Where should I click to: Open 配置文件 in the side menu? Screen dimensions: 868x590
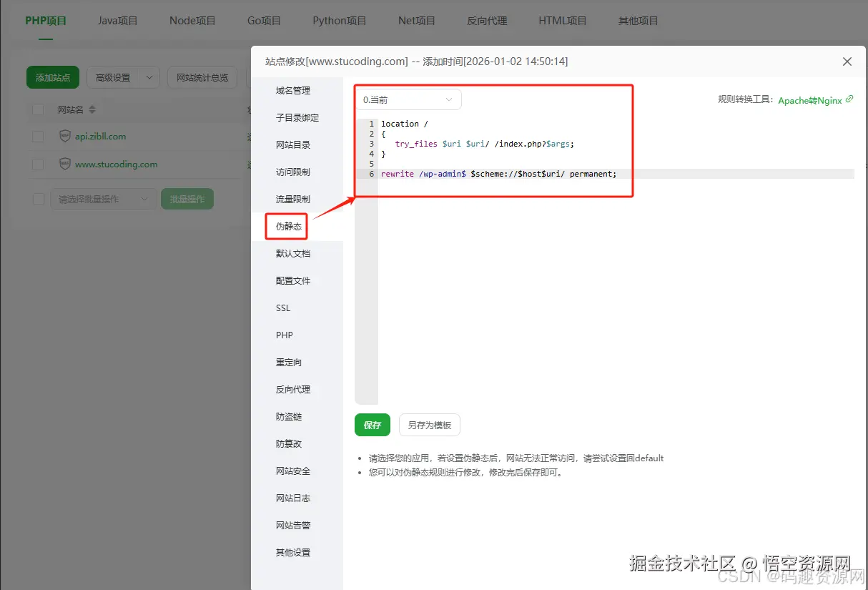click(293, 281)
